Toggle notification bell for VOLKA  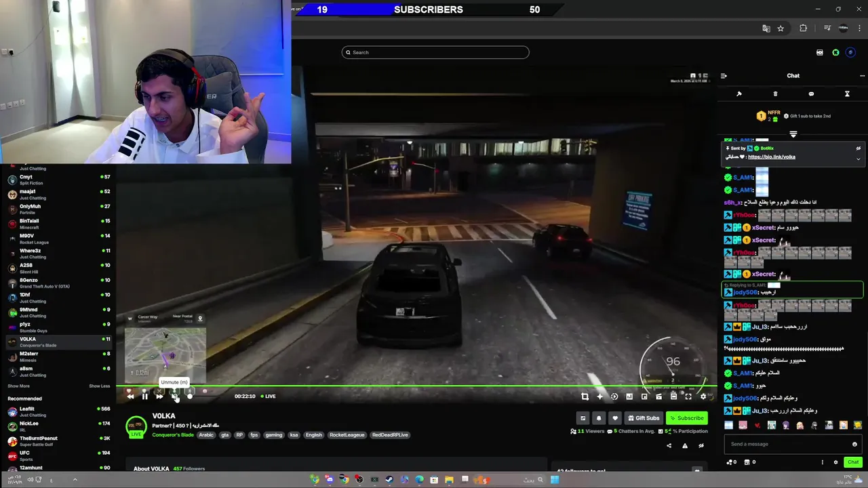click(x=598, y=418)
